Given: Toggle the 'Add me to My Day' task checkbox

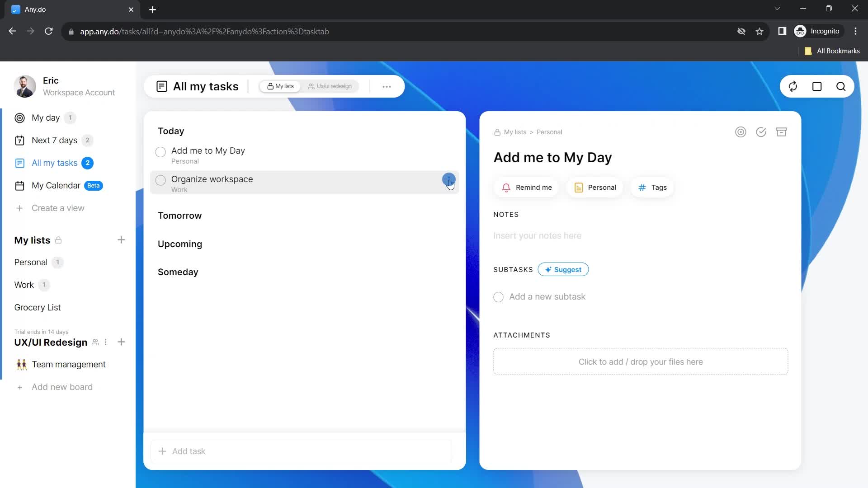Looking at the screenshot, I should (160, 151).
